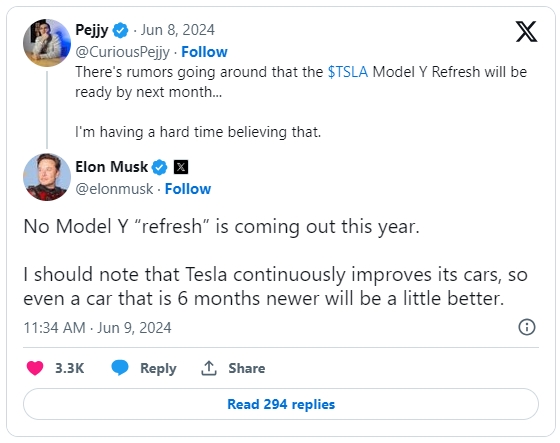The height and width of the screenshot is (443, 560).
Task: Click the 3.3K likes count
Action: coord(70,368)
